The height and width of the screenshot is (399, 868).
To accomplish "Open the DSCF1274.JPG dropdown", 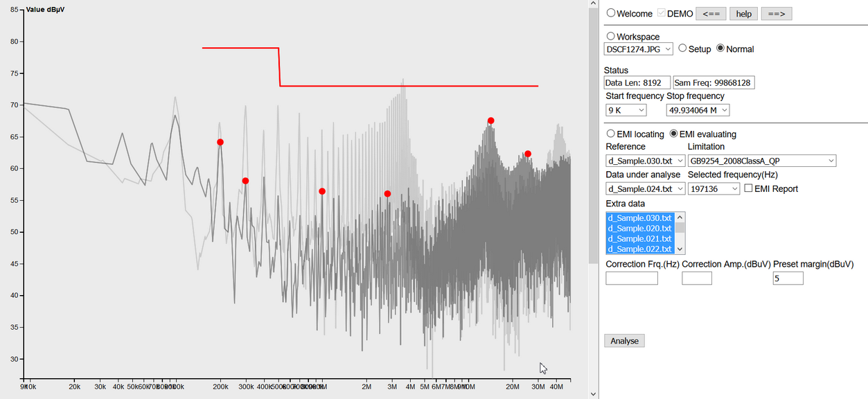I will pos(639,49).
